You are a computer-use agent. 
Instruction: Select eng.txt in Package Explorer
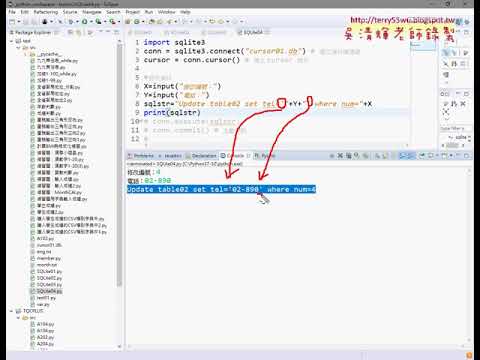[x=41, y=252]
